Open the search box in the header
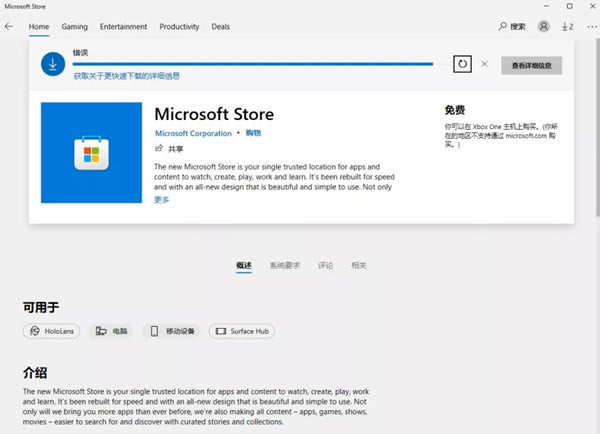 click(x=511, y=26)
